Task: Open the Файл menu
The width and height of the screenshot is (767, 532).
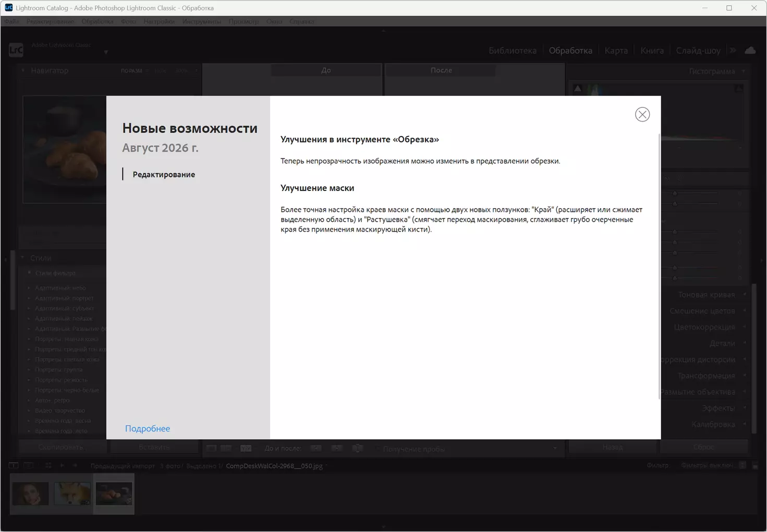Action: coord(12,21)
